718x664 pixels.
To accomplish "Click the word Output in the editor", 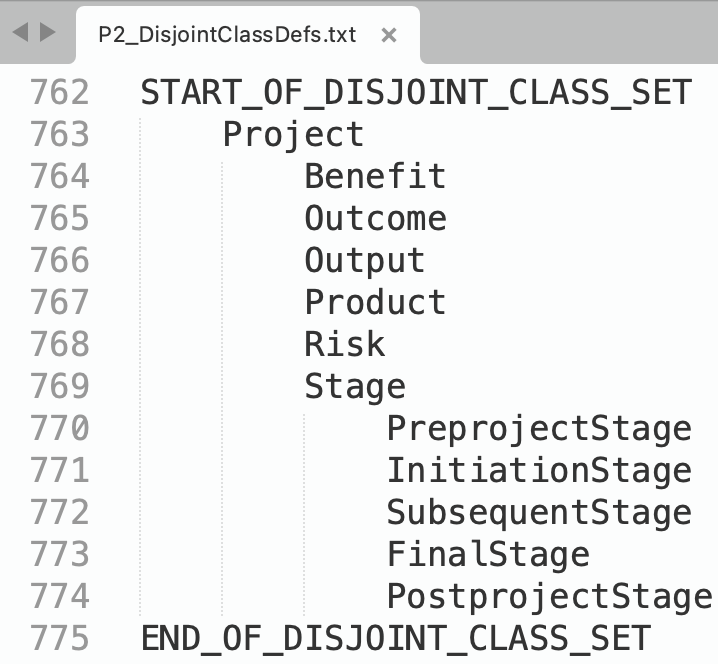I will click(365, 260).
